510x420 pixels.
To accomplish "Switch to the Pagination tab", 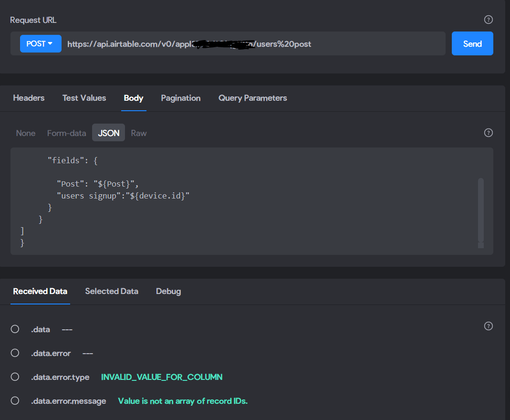I will (x=181, y=98).
